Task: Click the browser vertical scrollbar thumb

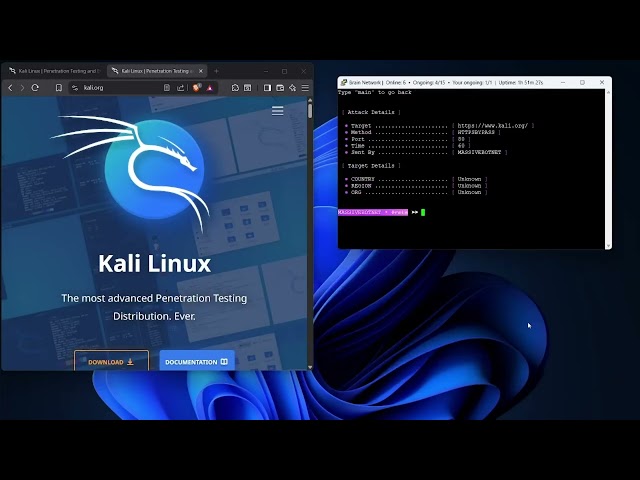Action: [x=310, y=111]
